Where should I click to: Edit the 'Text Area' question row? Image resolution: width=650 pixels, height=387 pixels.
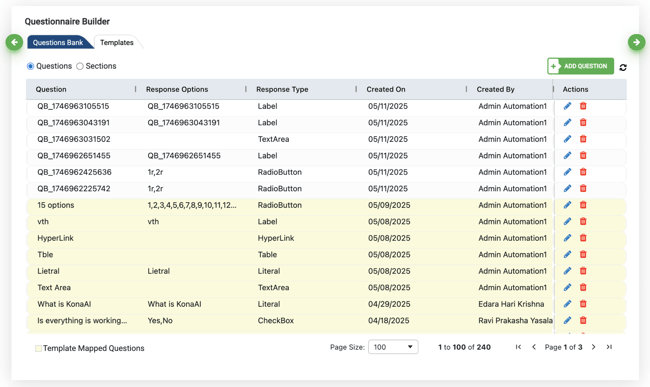pyautogui.click(x=568, y=287)
